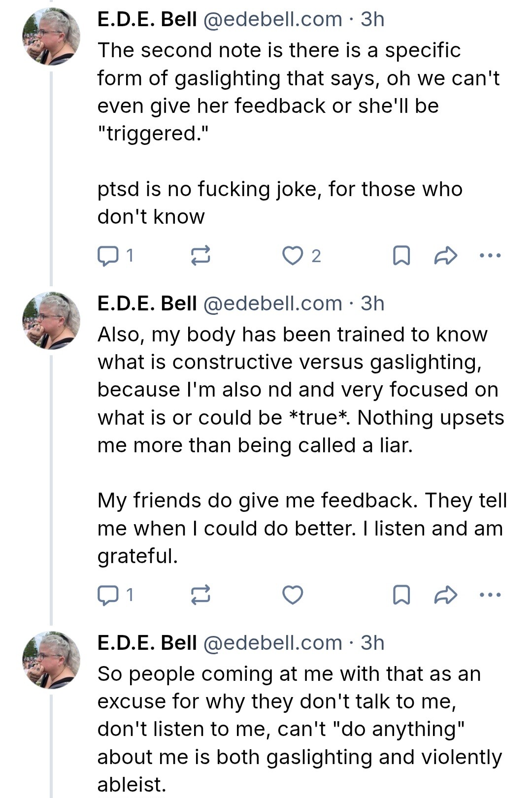Share the "I listen and am grateful" post
The image size is (532, 798).
click(x=446, y=595)
